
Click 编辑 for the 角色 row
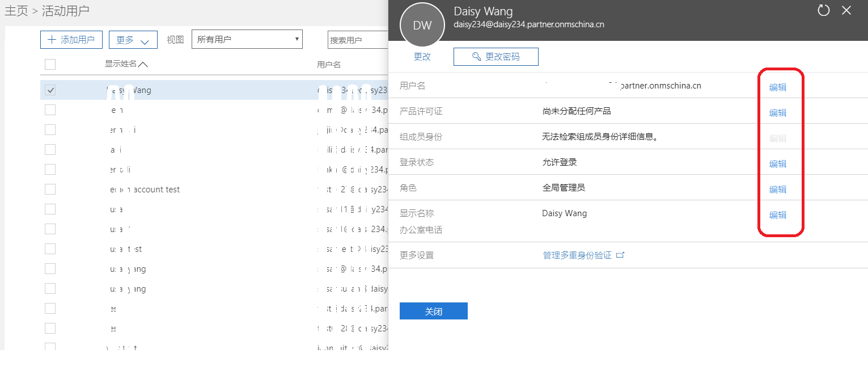777,189
